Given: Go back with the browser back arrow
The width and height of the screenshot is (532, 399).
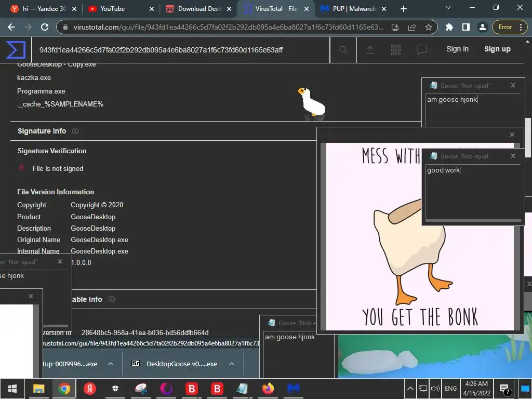Looking at the screenshot, I should [11, 27].
